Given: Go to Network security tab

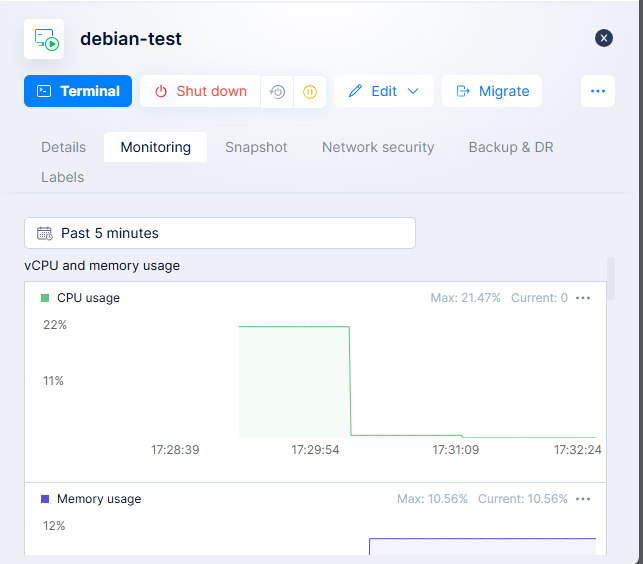Looking at the screenshot, I should point(378,147).
